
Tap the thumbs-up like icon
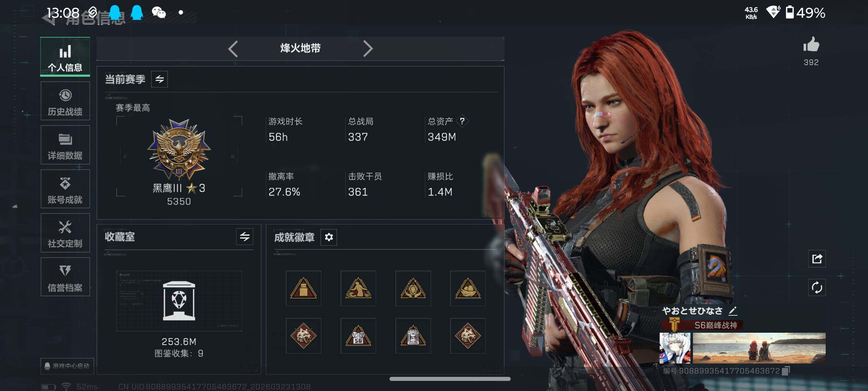811,45
